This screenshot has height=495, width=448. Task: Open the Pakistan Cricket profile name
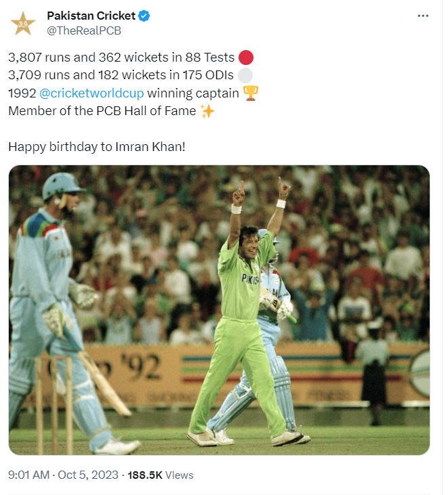click(x=91, y=16)
